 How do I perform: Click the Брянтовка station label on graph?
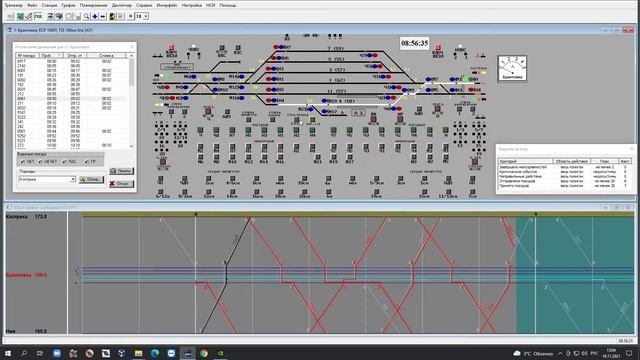pyautogui.click(x=26, y=275)
